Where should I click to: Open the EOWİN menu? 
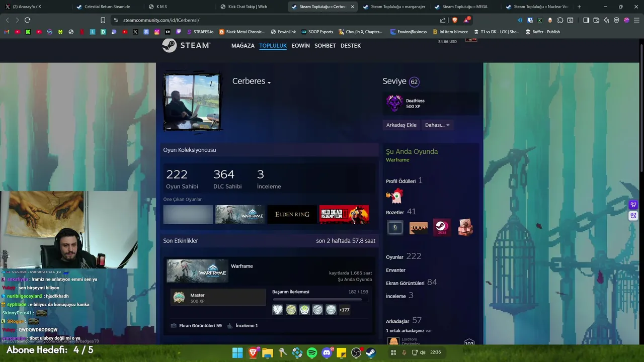point(300,46)
